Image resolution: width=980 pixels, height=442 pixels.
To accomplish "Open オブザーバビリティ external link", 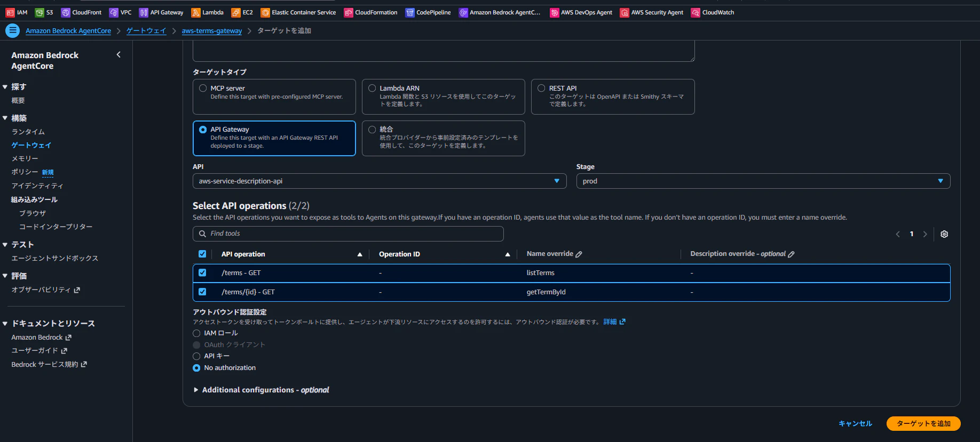I will tap(46, 290).
